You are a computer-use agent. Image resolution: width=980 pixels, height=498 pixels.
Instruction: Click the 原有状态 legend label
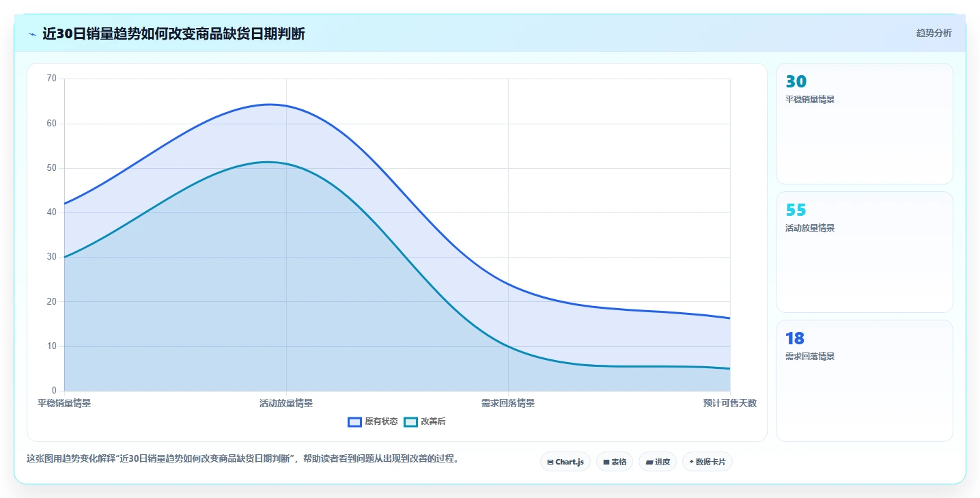click(x=381, y=422)
